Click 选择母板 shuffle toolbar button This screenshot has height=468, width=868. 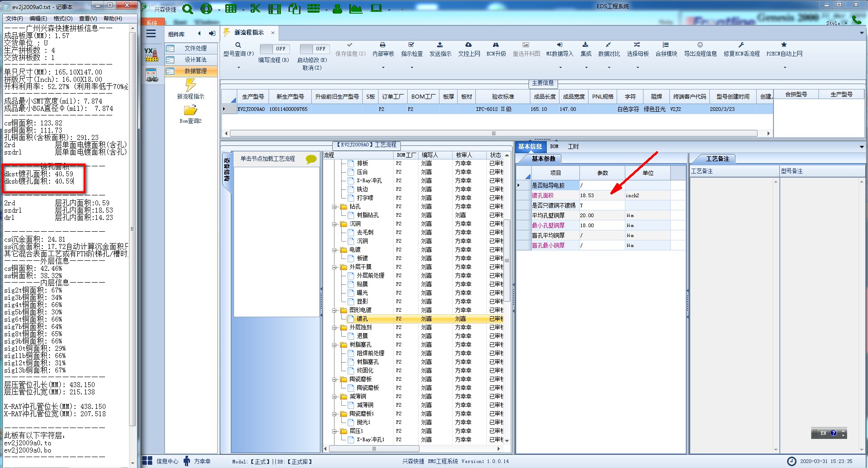tap(638, 50)
